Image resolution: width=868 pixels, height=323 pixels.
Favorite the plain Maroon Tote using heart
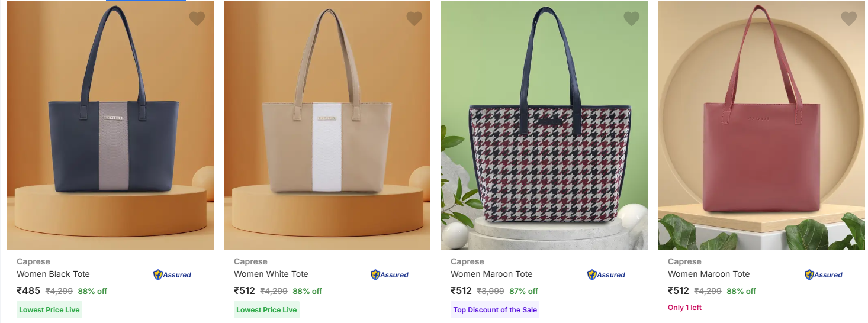pyautogui.click(x=848, y=19)
